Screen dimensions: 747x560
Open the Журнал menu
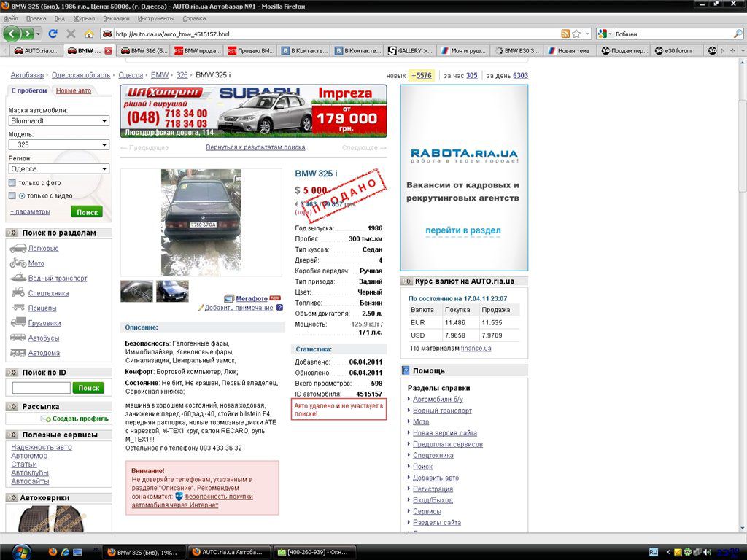point(84,18)
